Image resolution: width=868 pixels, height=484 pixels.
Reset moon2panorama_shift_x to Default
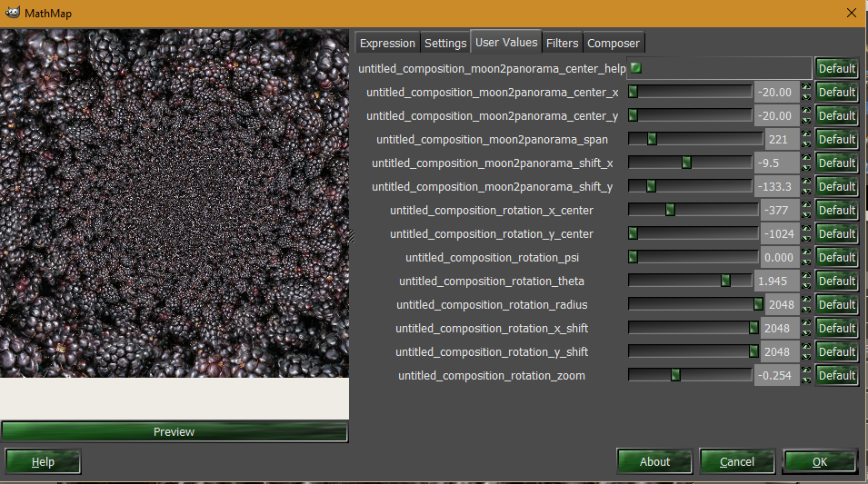[x=836, y=163]
